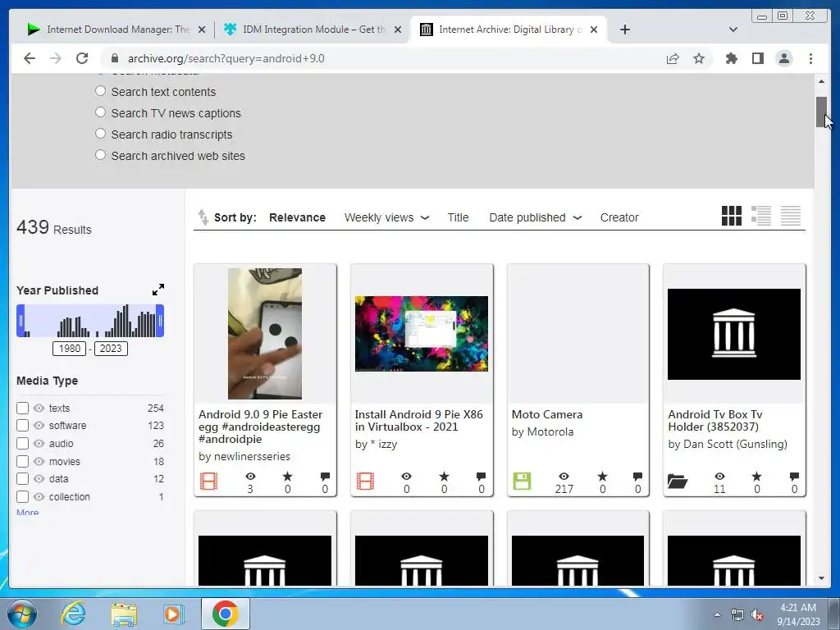This screenshot has width=840, height=630.
Task: Switch to extended list view
Action: pyautogui.click(x=760, y=216)
